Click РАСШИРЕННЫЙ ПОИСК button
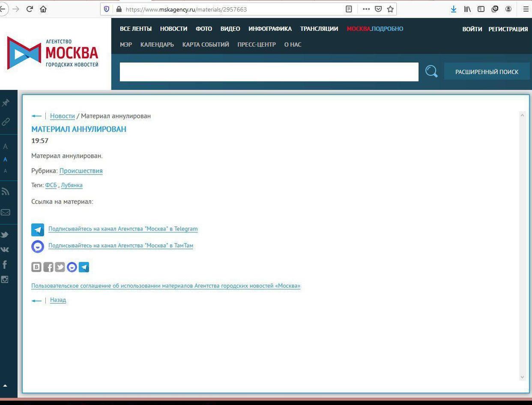This screenshot has width=532, height=405. (x=487, y=72)
